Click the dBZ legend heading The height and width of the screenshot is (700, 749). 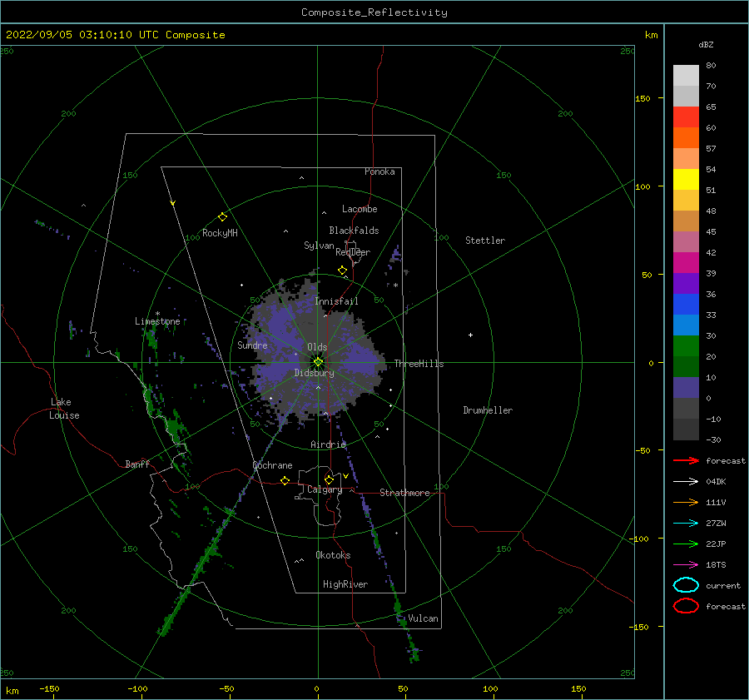pyautogui.click(x=706, y=45)
